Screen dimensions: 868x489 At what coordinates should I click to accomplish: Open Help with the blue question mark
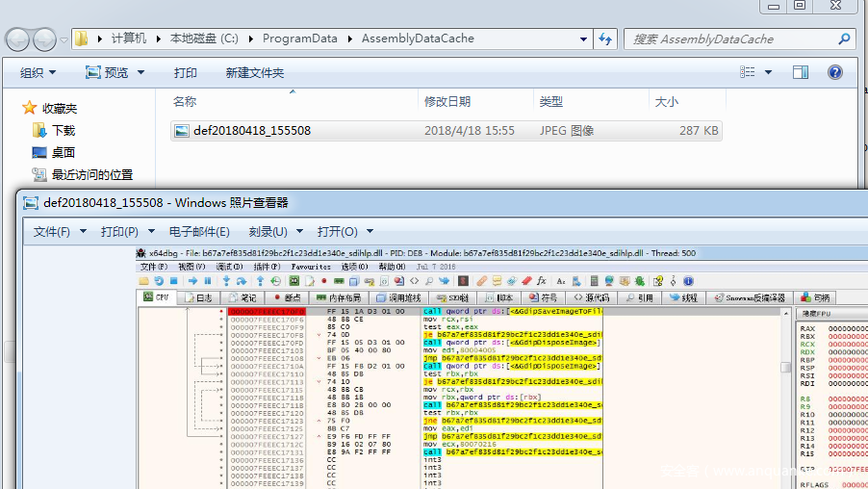pos(835,72)
